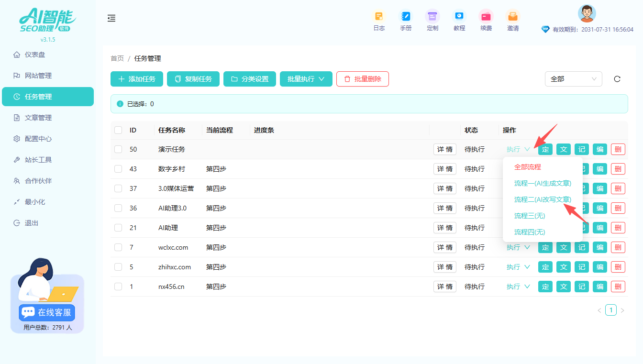This screenshot has width=643, height=364.
Task: Expand 执行 dropdown for wclxc.com row
Action: tap(518, 247)
